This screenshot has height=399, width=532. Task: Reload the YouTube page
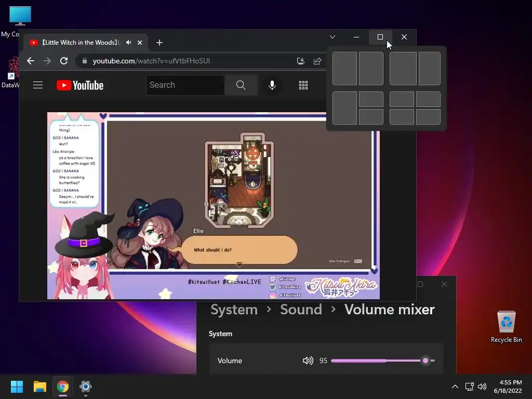(x=64, y=61)
